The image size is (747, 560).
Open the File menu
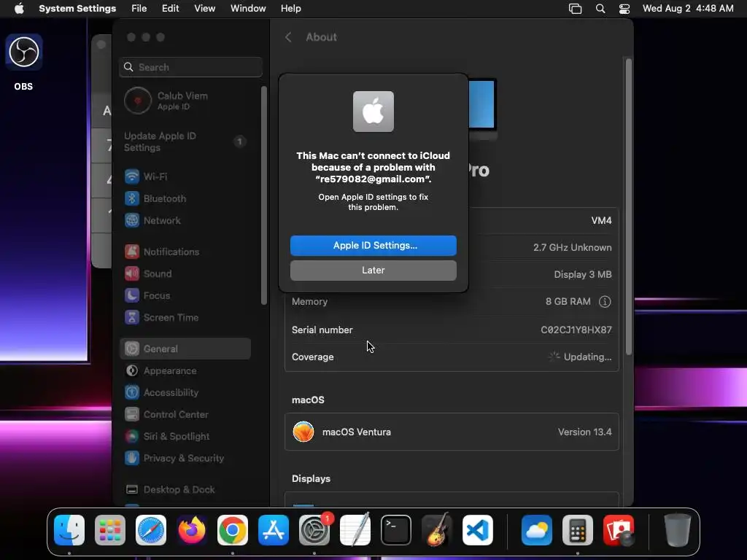139,9
